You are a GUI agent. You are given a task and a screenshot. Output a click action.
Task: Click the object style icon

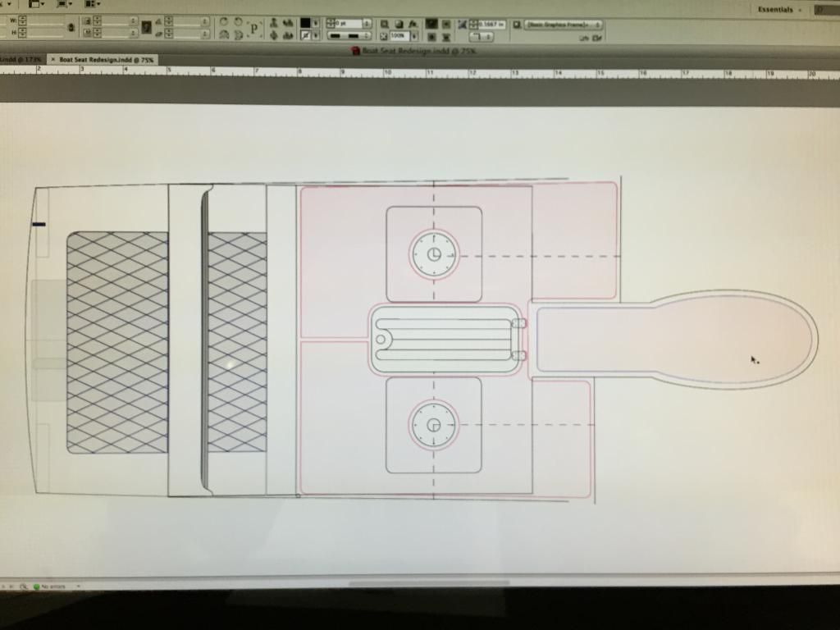tap(517, 25)
